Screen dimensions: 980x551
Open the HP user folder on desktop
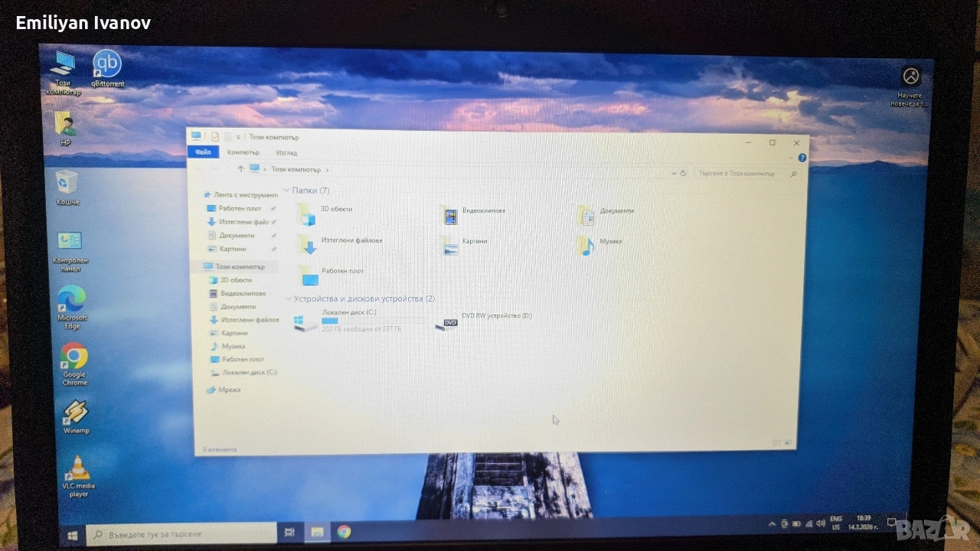pos(65,128)
